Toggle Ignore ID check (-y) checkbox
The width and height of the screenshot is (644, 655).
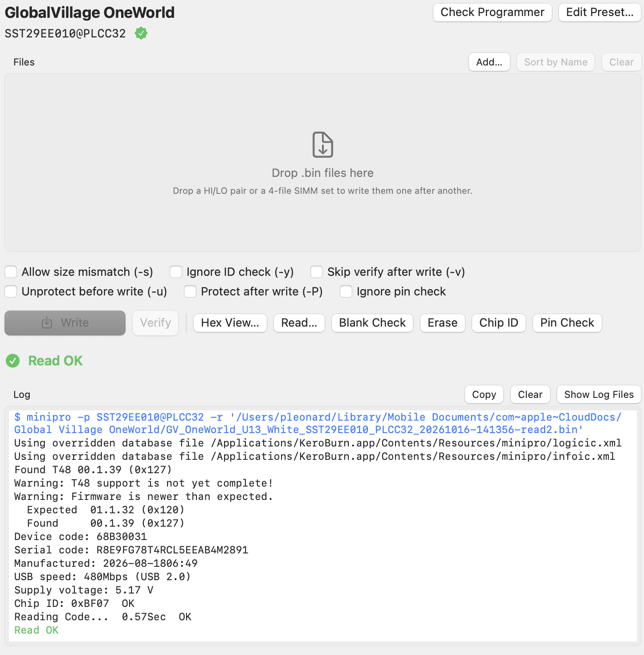(176, 272)
